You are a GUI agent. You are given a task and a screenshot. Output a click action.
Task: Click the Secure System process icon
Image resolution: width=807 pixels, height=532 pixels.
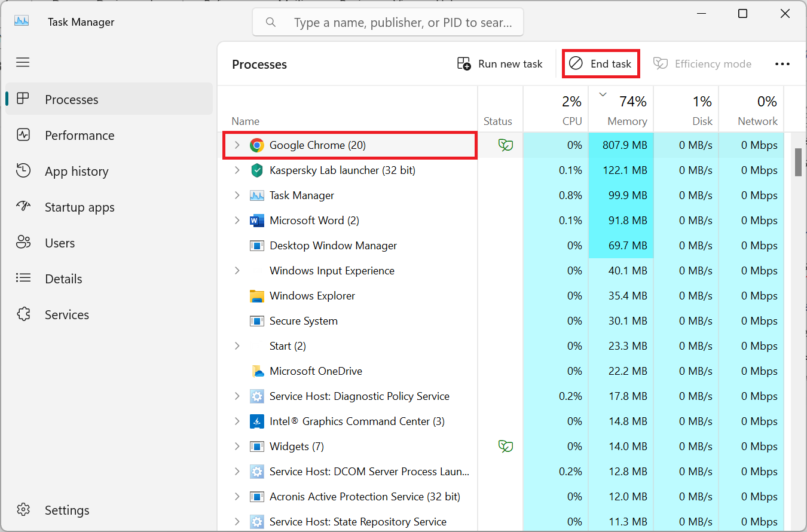coord(257,321)
